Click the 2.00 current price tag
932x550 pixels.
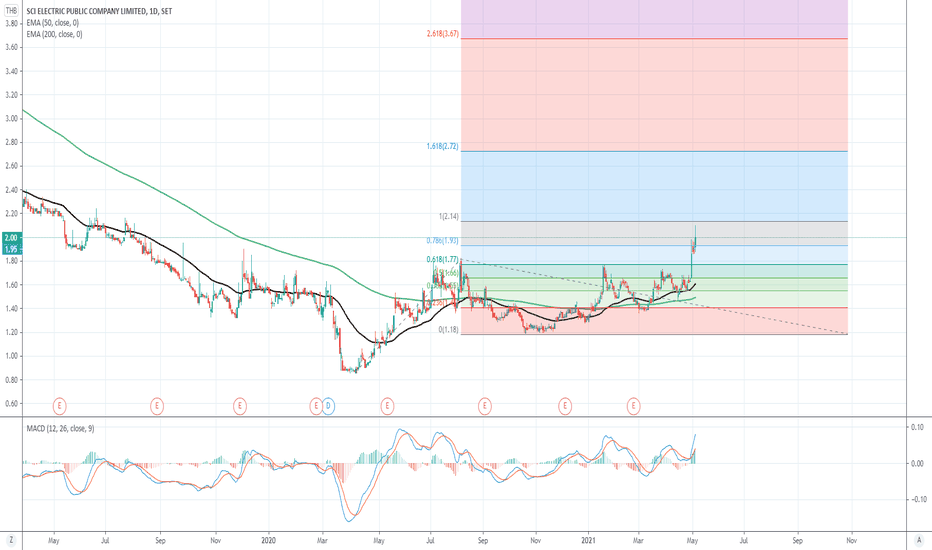[x=11, y=237]
